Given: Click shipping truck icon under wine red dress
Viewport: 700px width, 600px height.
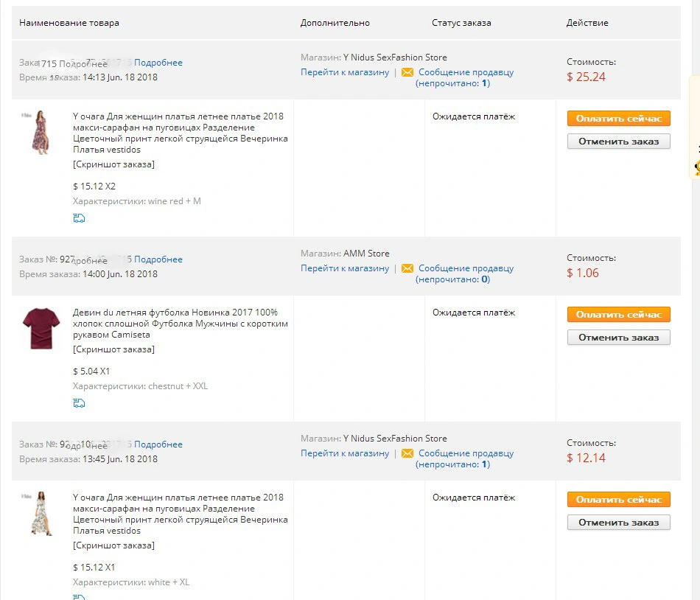Looking at the screenshot, I should [79, 218].
